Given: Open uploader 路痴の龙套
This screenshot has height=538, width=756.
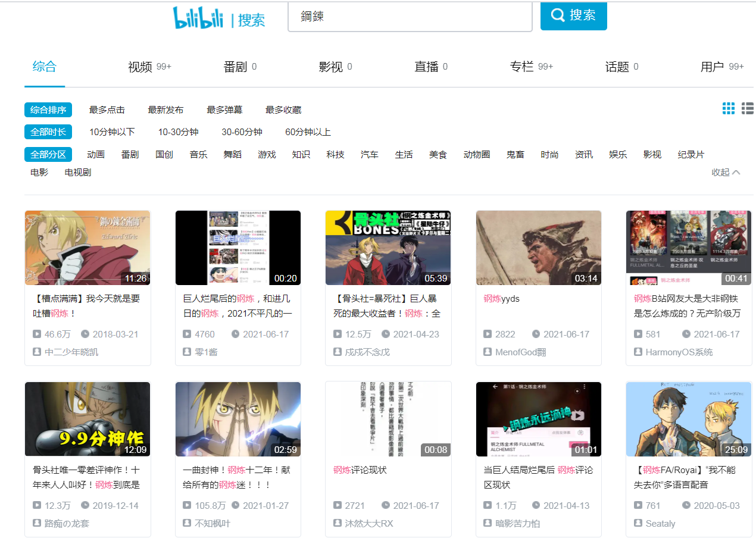Looking at the screenshot, I should click(x=65, y=524).
